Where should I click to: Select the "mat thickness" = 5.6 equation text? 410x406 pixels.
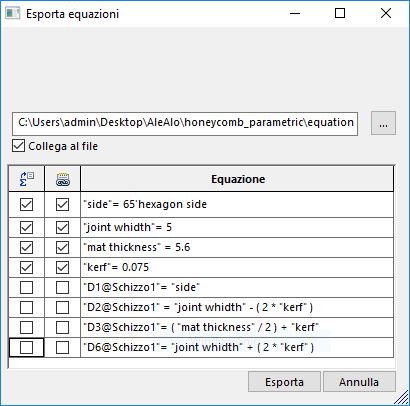coord(137,248)
